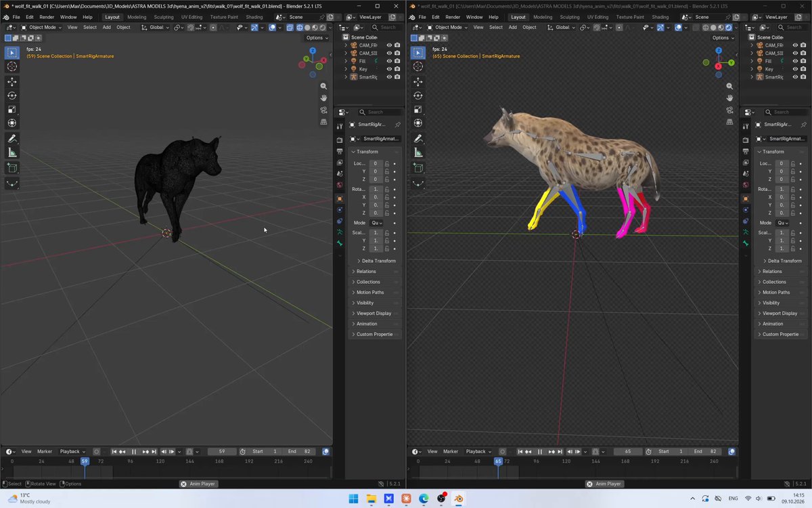Pause playback in the left window timeline

pyautogui.click(x=134, y=452)
